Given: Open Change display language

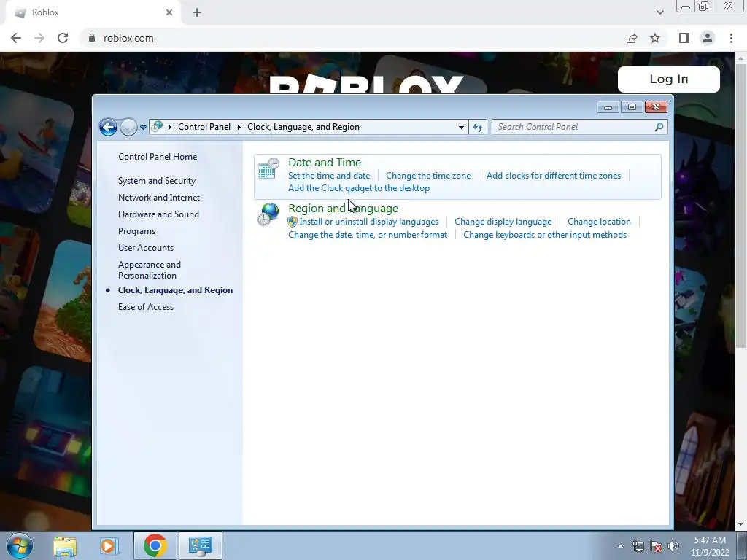Looking at the screenshot, I should [x=503, y=222].
